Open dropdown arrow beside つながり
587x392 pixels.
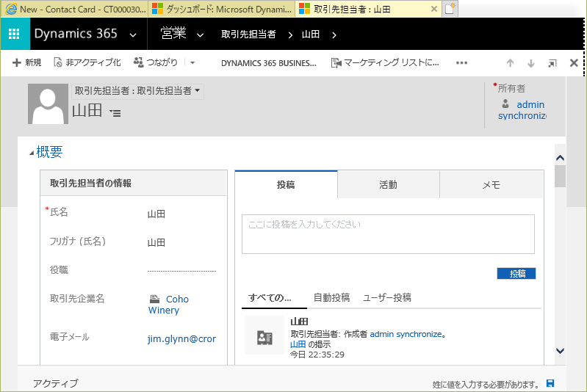[x=192, y=63]
